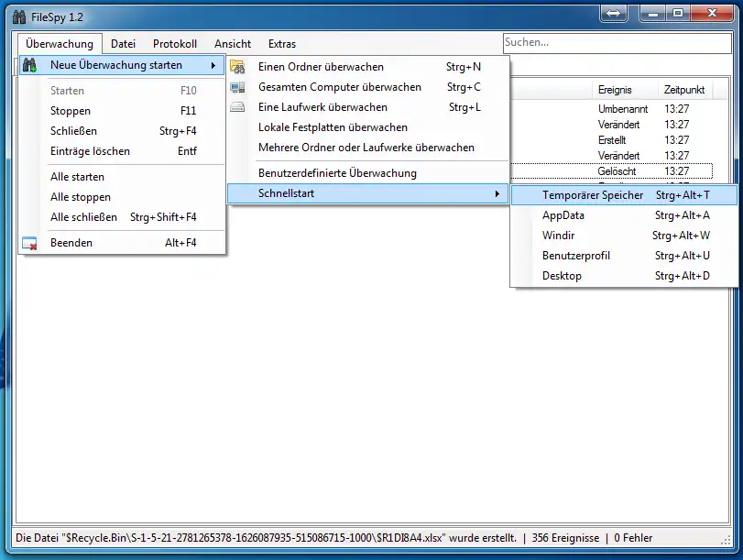The width and height of the screenshot is (743, 560).
Task: Select Desktop quick start
Action: [624, 276]
